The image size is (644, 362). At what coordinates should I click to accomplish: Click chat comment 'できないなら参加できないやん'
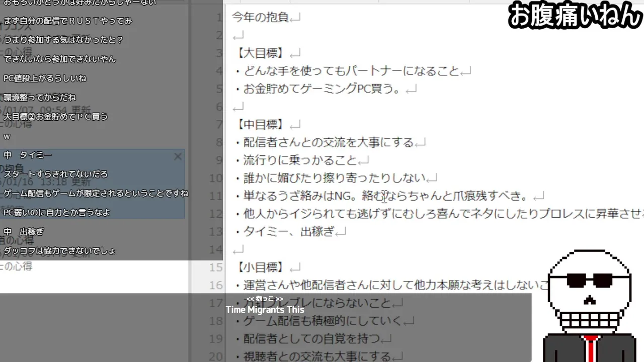coord(59,59)
